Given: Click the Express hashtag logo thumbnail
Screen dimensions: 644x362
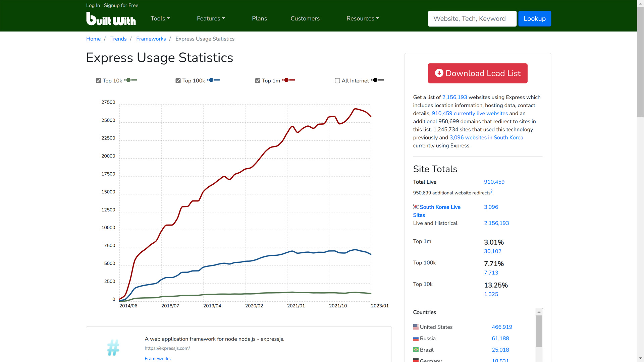Looking at the screenshot, I should [x=113, y=348].
